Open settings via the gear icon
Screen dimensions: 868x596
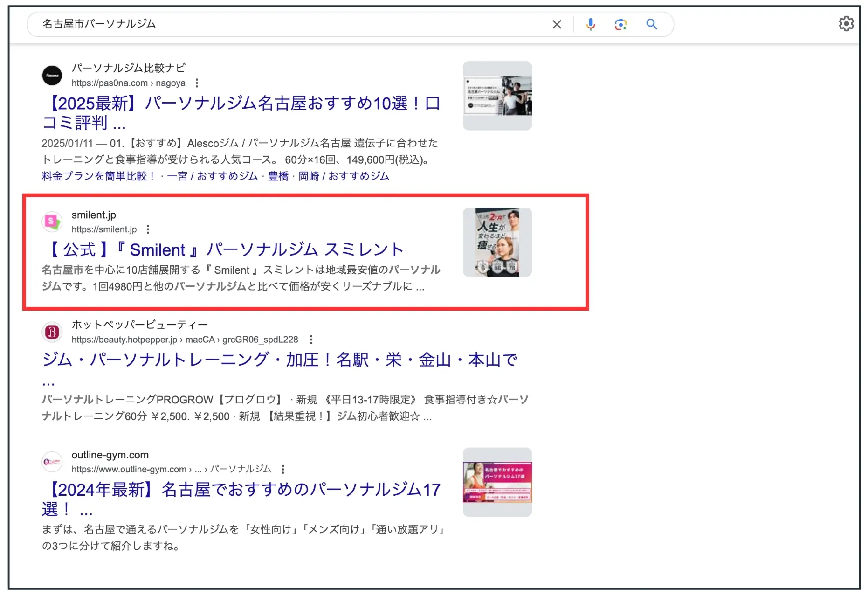point(846,24)
